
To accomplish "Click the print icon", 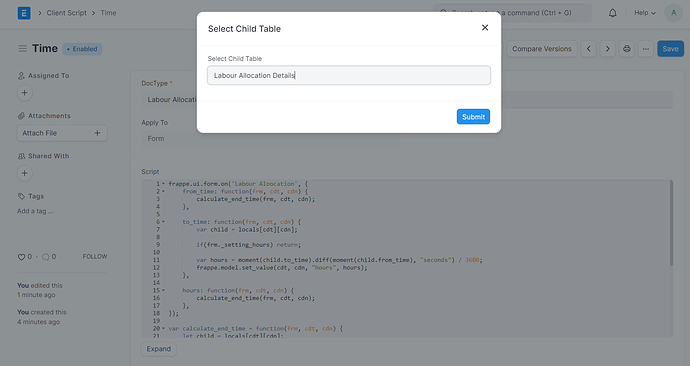I will pos(627,49).
